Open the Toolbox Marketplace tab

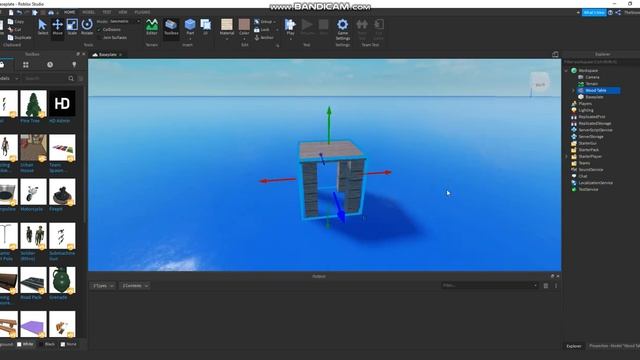[2, 65]
